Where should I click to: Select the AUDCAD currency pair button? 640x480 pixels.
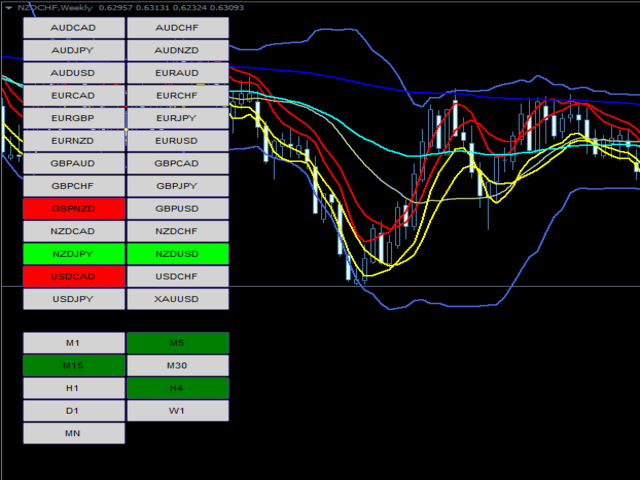(74, 28)
